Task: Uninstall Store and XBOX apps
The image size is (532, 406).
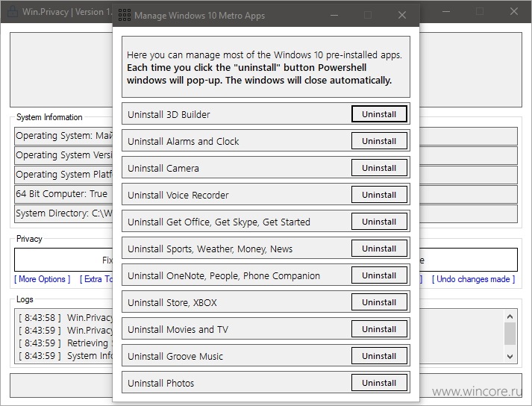Action: (x=379, y=302)
